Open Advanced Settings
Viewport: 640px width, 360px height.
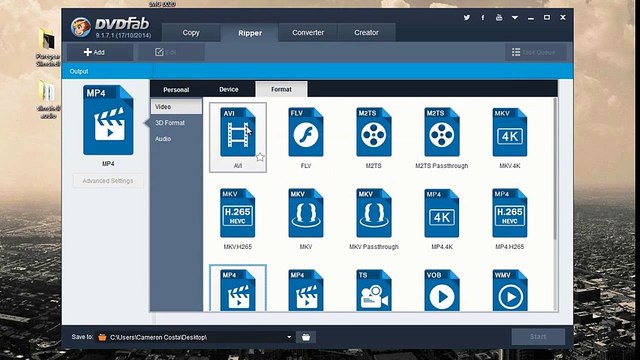click(x=108, y=181)
